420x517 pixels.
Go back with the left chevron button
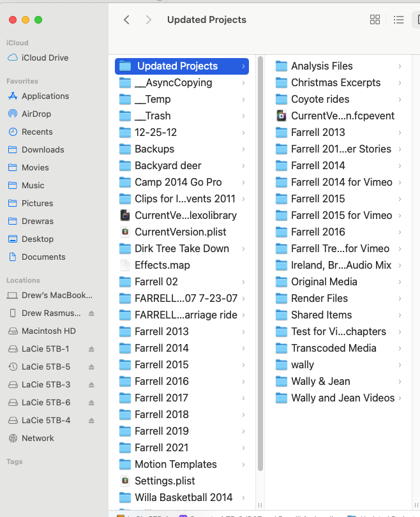(x=126, y=20)
